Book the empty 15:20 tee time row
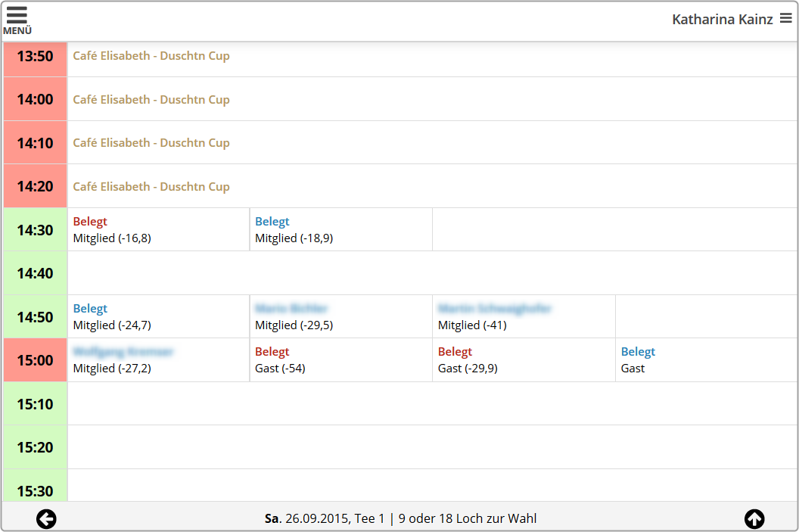Screen dimensions: 799x532 click(x=431, y=447)
